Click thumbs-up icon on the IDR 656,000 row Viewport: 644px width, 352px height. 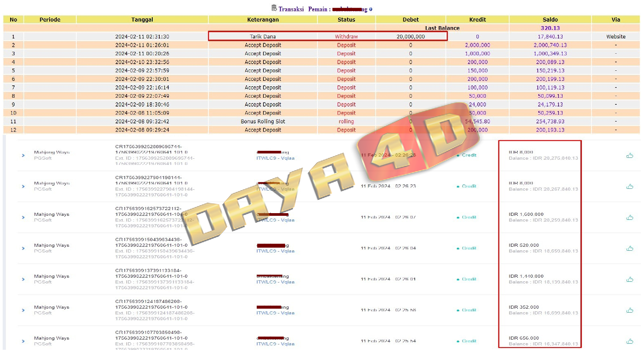point(629,341)
